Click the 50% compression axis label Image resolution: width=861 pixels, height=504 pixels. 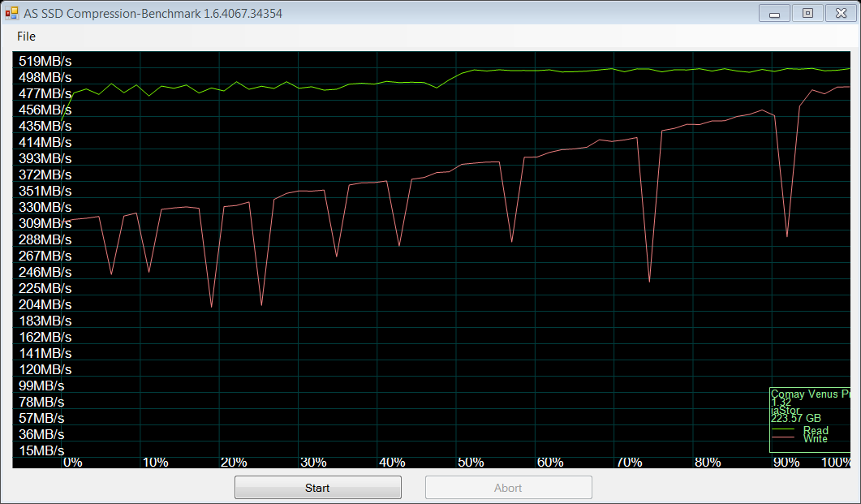[471, 463]
